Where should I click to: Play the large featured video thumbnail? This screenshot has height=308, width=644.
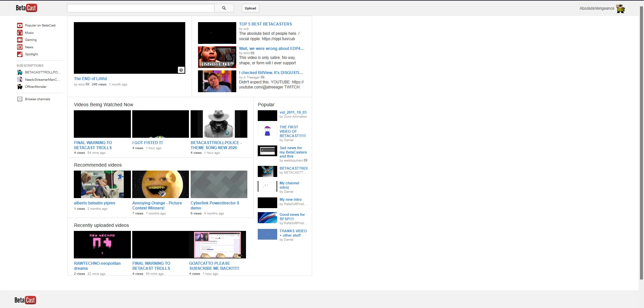[x=130, y=48]
